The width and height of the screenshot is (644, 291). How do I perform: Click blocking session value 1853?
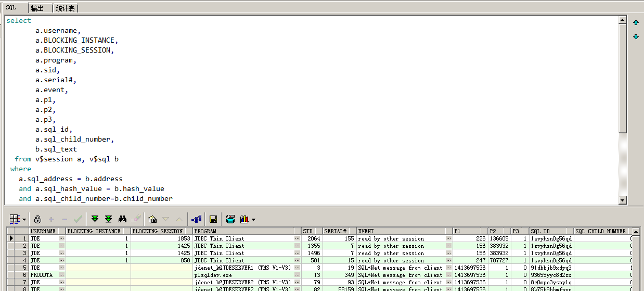click(x=161, y=238)
